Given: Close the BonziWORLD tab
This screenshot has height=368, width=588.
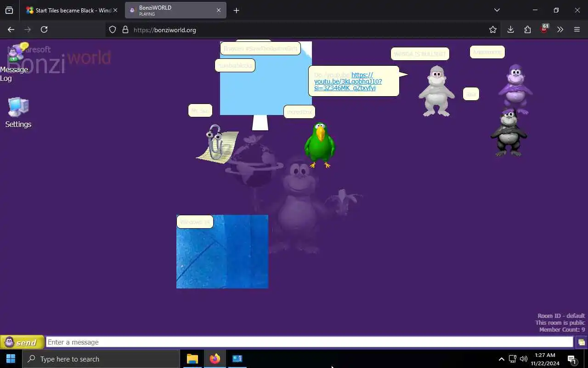Looking at the screenshot, I should point(219,10).
